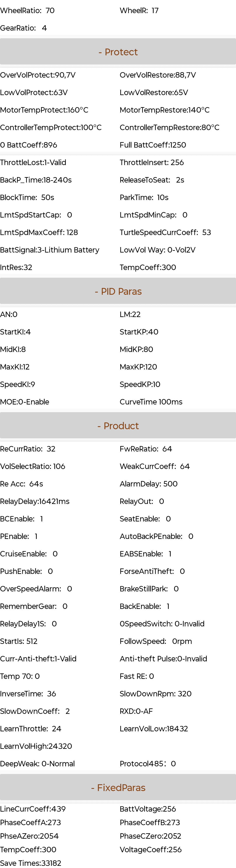The image size is (236, 868).
Task: Collapse the FixedParas section header
Action: pos(118,788)
